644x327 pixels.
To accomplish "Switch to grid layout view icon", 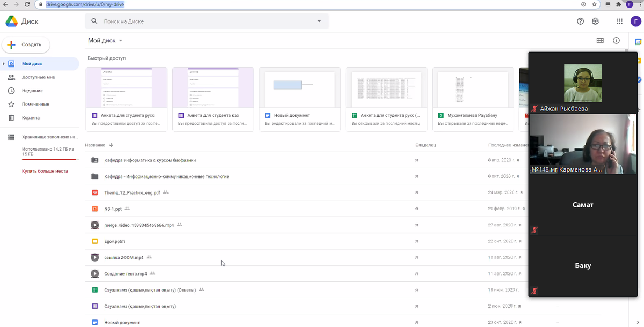I will coord(600,41).
